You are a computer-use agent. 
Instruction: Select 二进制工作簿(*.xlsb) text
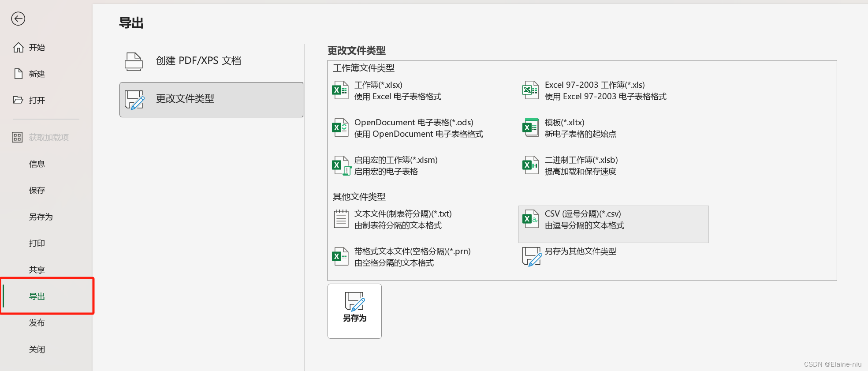point(581,160)
